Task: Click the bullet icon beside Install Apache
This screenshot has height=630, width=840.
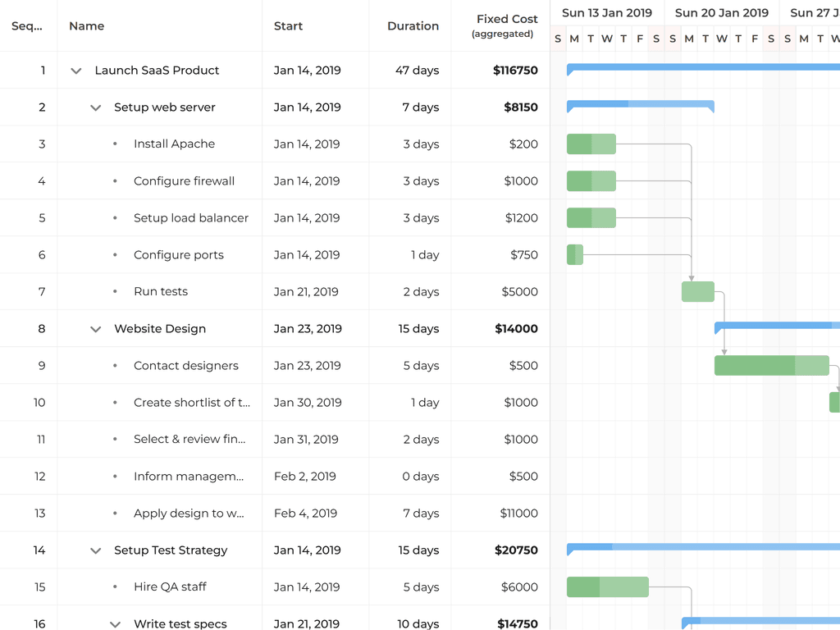Action: pos(113,144)
